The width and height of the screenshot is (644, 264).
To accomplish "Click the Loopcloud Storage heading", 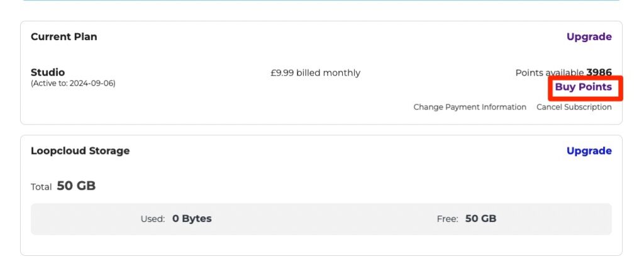I will pos(80,151).
